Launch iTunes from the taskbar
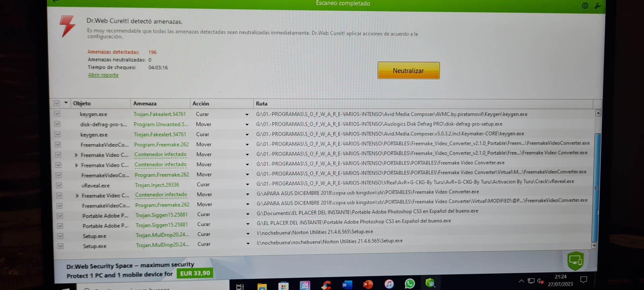The image size is (644, 290). coord(389,284)
